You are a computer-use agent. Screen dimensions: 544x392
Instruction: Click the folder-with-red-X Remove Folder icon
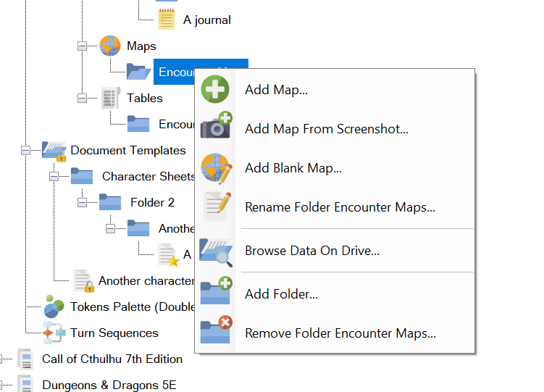tap(215, 333)
